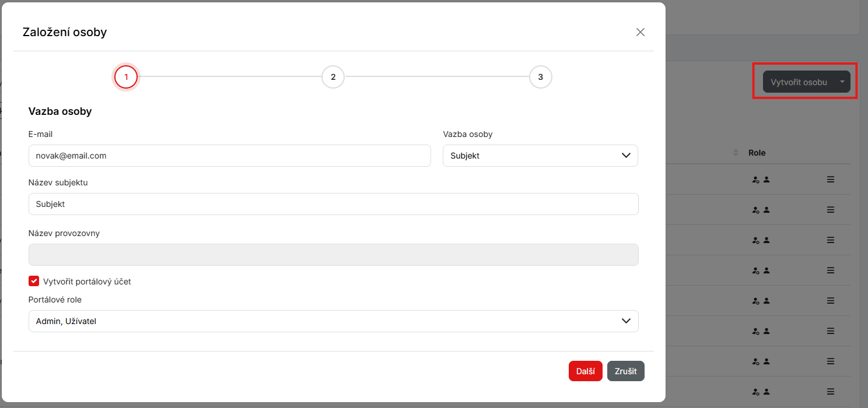Screen dimensions: 868x408
Task: Click the admin role icon in first row
Action: click(756, 180)
